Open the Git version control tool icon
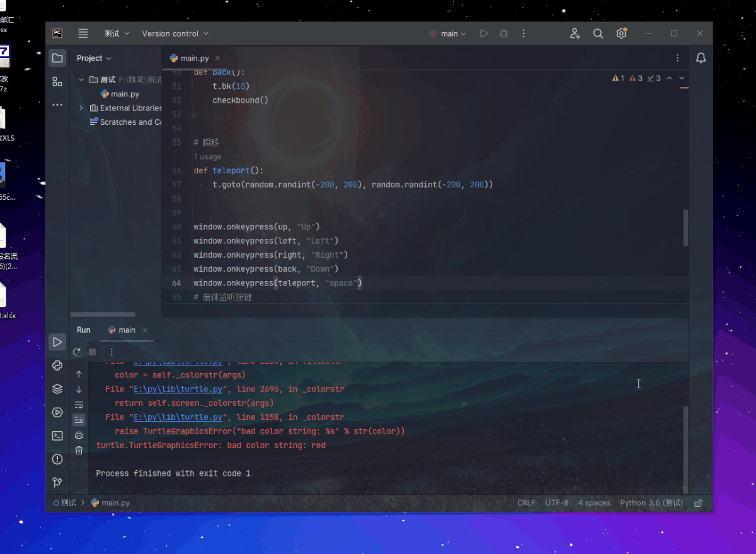The height and width of the screenshot is (554, 756). (x=57, y=482)
